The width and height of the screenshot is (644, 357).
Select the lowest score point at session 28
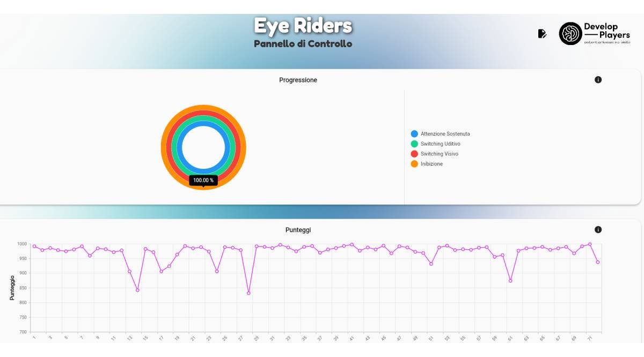pyautogui.click(x=248, y=293)
